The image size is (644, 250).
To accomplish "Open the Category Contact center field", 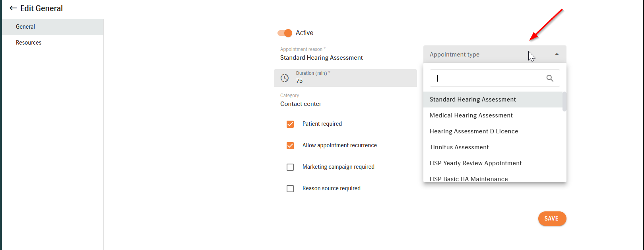I will coord(345,100).
